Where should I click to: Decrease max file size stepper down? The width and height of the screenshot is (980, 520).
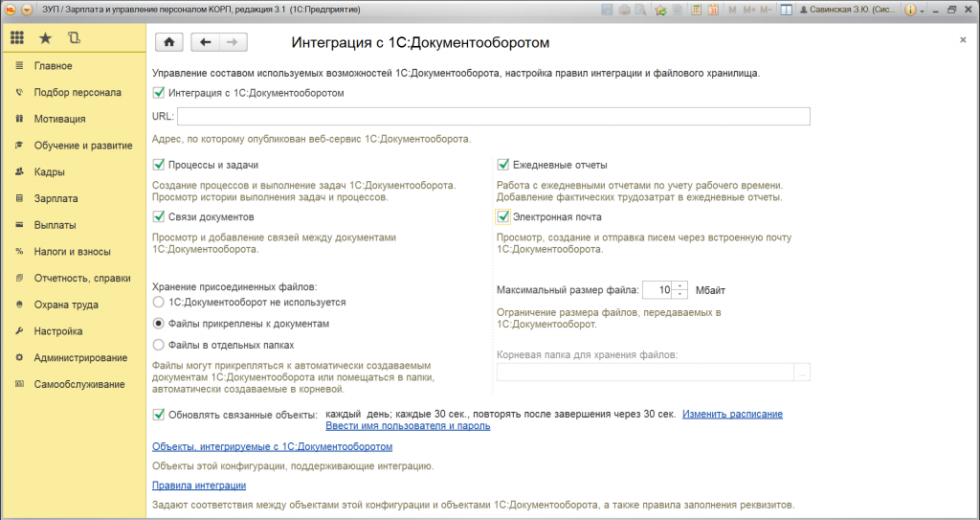point(680,295)
